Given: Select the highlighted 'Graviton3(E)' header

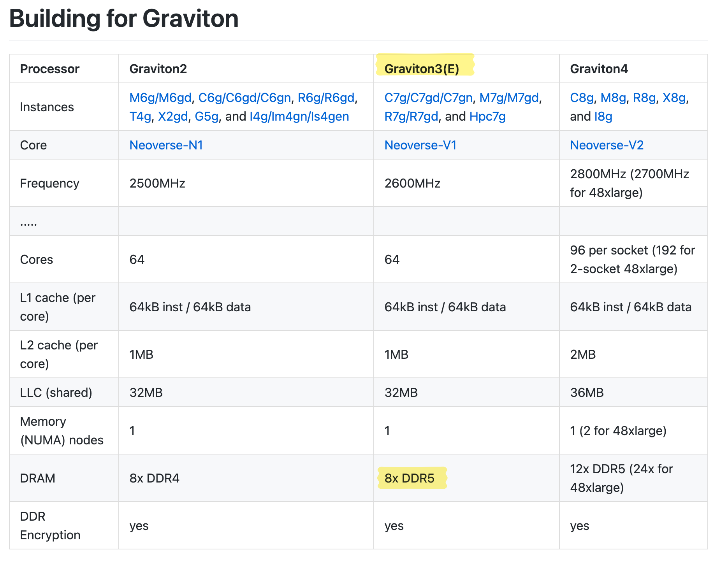Looking at the screenshot, I should coord(422,69).
